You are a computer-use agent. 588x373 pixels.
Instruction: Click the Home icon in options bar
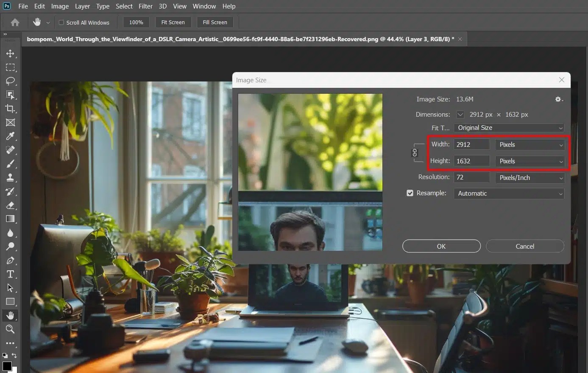[x=15, y=22]
